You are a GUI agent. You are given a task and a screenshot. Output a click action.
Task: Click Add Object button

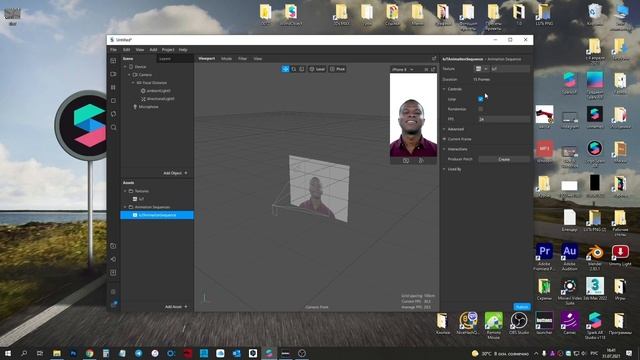click(175, 173)
